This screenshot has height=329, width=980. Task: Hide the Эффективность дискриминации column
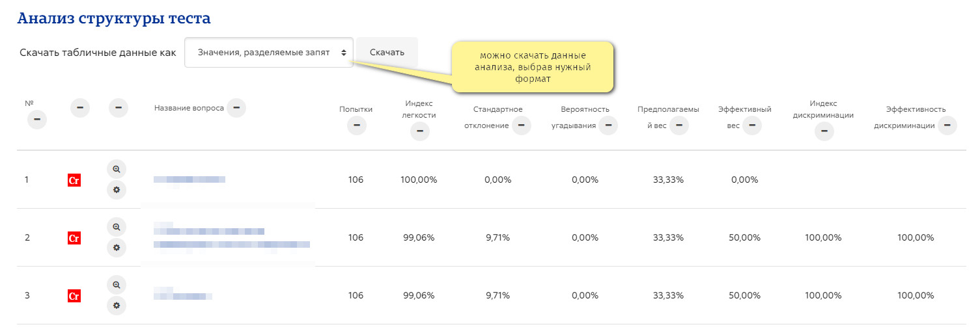(x=947, y=125)
